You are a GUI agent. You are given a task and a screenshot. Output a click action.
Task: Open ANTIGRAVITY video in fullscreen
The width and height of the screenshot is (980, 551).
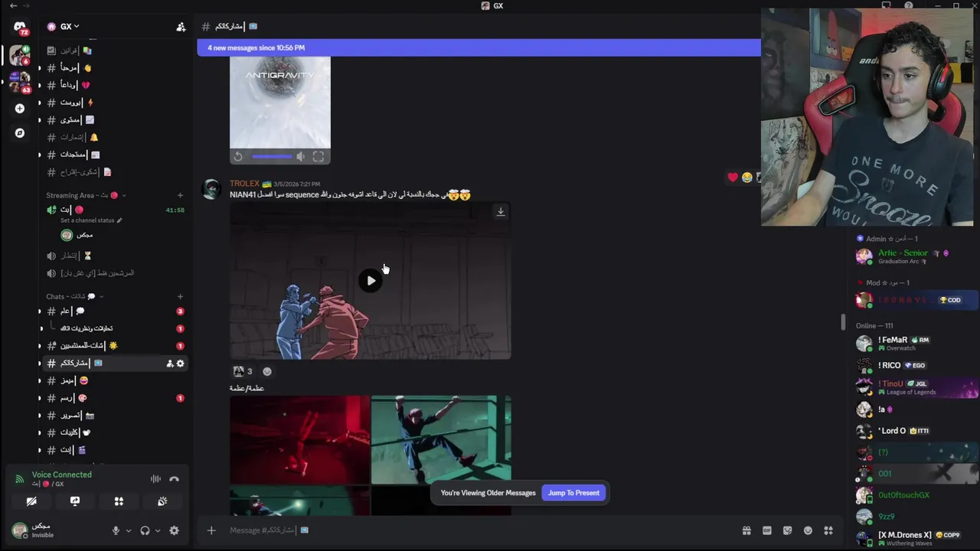(x=318, y=157)
